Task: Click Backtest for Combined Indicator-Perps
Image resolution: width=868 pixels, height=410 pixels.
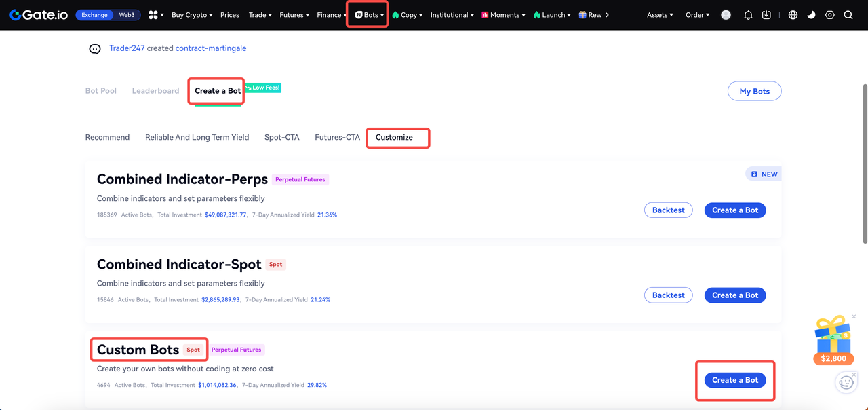Action: pos(668,210)
